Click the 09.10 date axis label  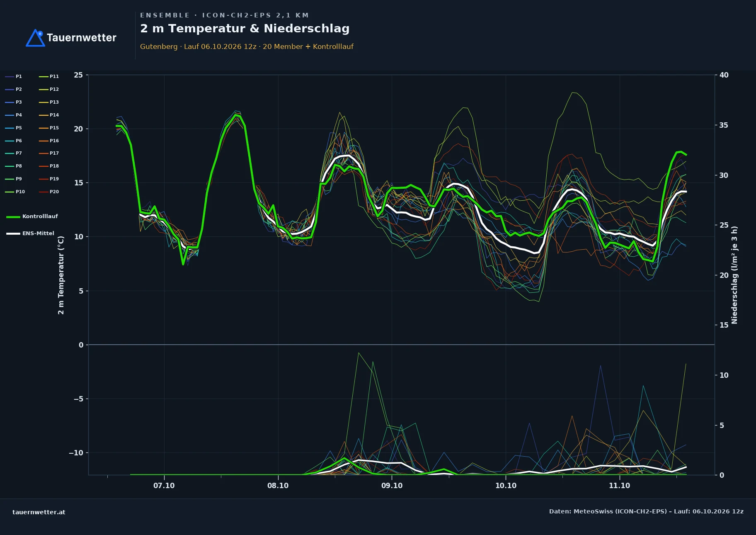click(x=392, y=486)
